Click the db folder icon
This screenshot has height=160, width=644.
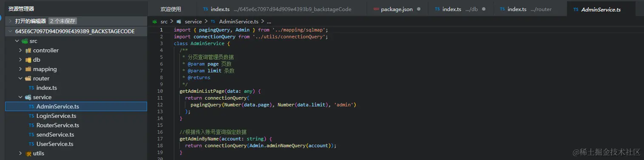click(x=28, y=60)
